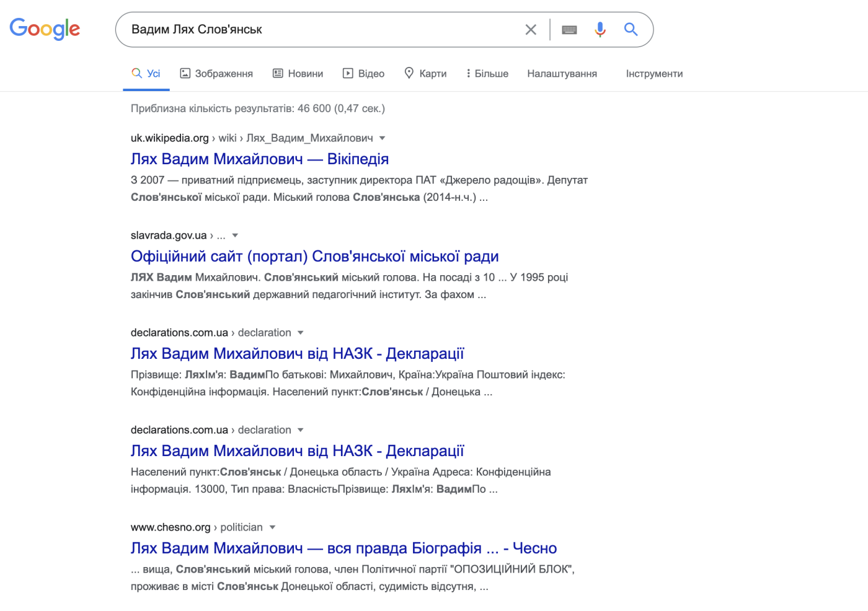Click the play icon beside Відео

point(348,73)
